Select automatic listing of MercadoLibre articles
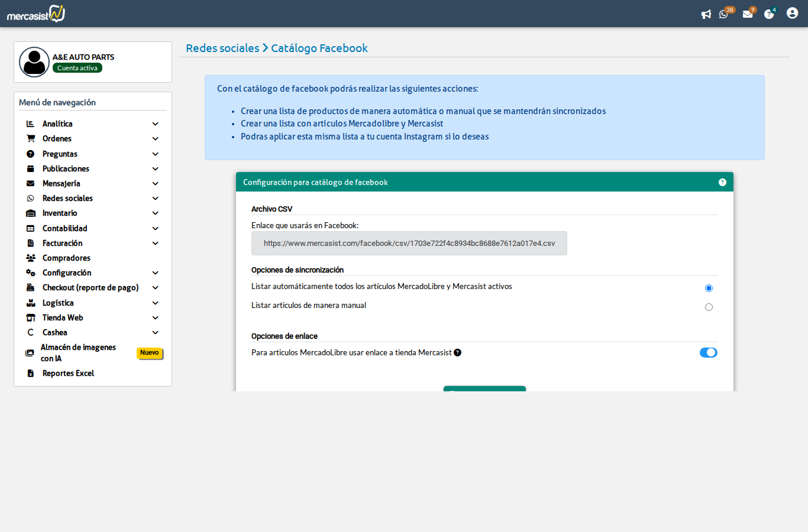 click(709, 288)
